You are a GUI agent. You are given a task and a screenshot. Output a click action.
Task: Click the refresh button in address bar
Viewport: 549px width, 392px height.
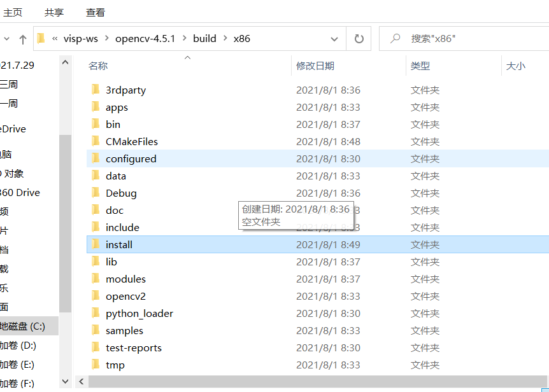coord(359,38)
